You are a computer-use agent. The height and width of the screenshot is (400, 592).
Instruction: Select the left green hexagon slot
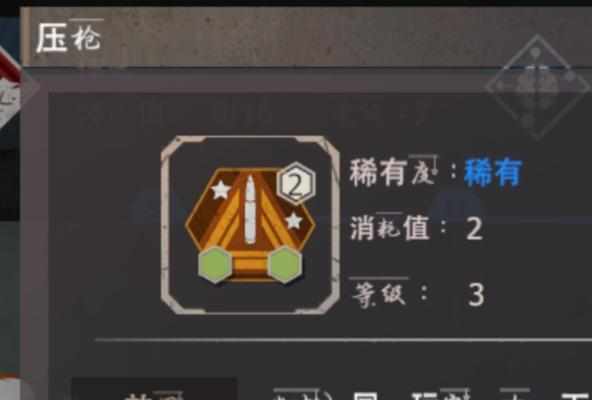(x=215, y=265)
